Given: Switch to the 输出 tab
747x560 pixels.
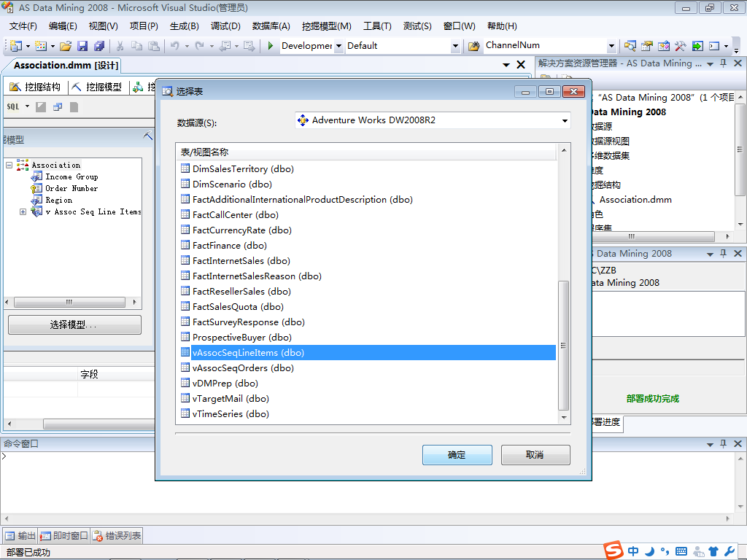Looking at the screenshot, I should click(20, 536).
